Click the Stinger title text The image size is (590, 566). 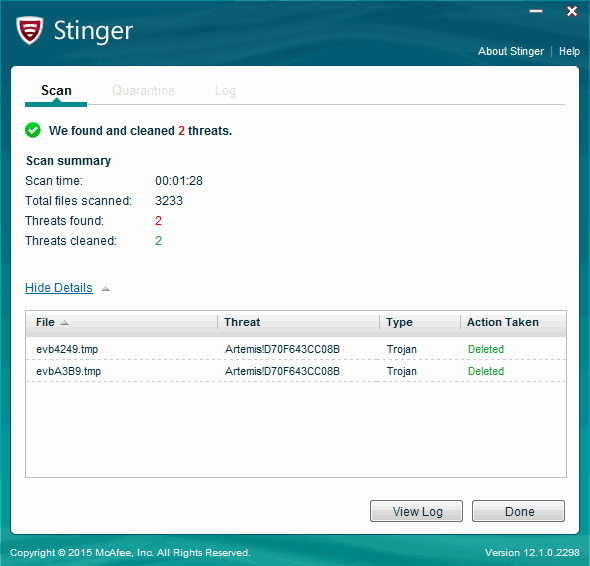[x=93, y=31]
